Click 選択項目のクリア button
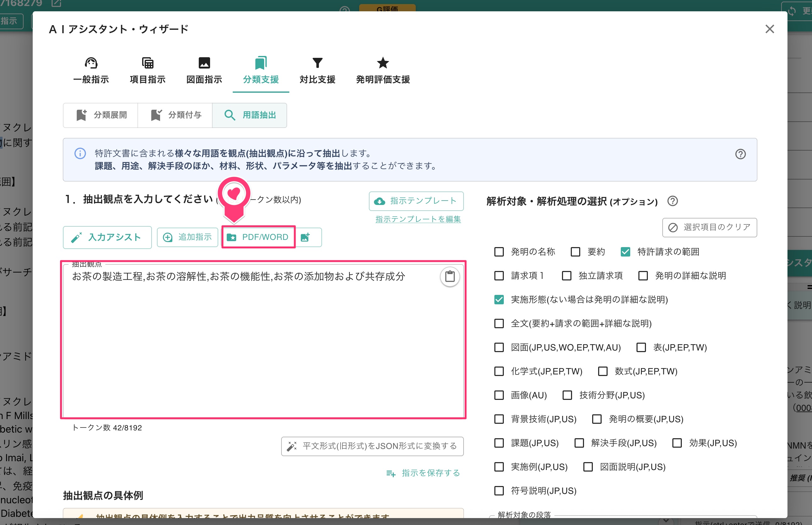Screen dimensions: 812x525 (x=710, y=227)
